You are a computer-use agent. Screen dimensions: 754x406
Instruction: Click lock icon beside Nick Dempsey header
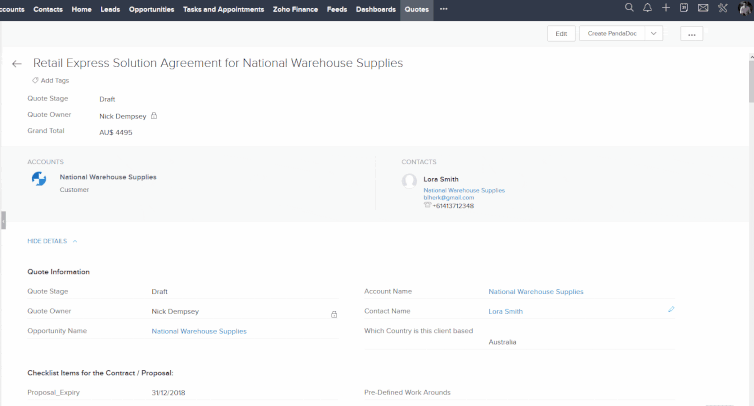click(x=154, y=115)
